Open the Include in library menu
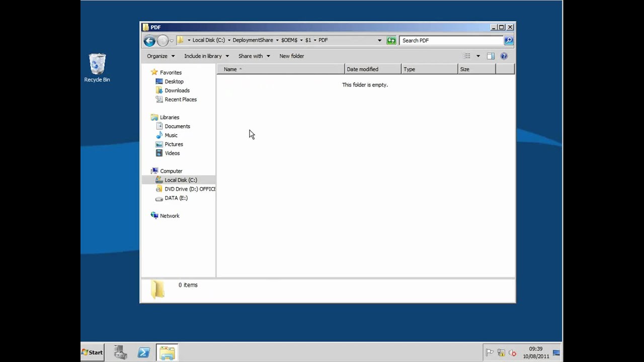 (206, 56)
